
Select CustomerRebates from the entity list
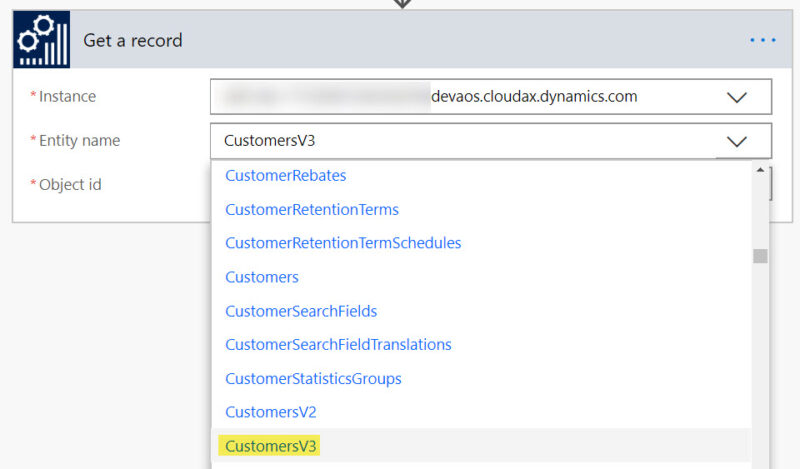point(286,175)
